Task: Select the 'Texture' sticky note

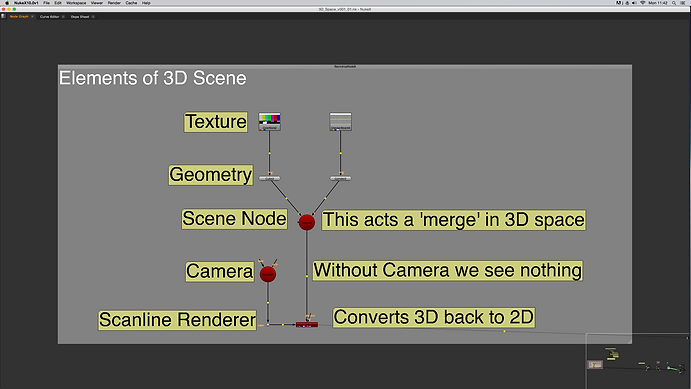Action: (x=215, y=122)
